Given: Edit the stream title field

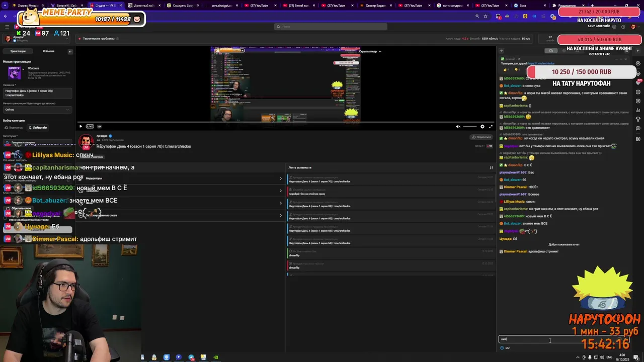Looking at the screenshot, I should 37,93.
